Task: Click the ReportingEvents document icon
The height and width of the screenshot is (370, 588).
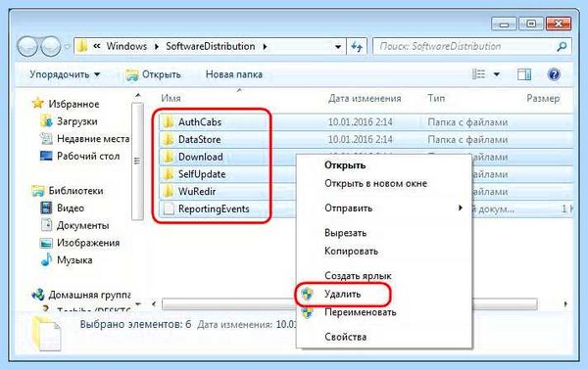Action: [169, 208]
